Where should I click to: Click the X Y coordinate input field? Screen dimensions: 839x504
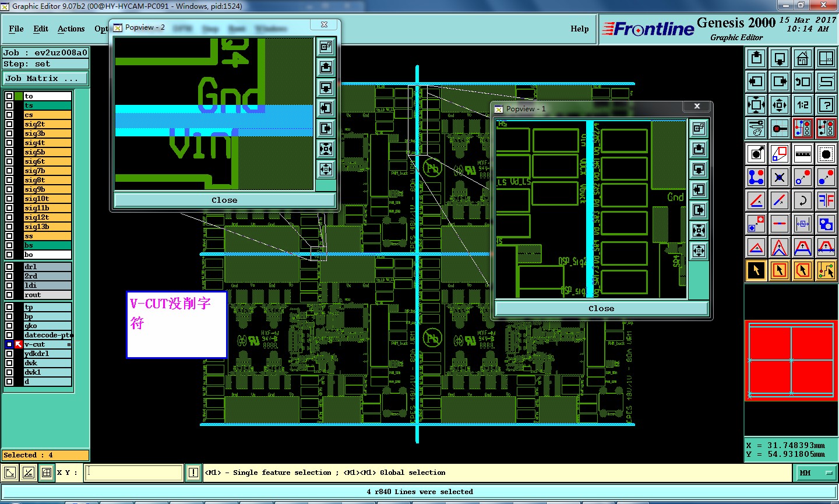(134, 473)
